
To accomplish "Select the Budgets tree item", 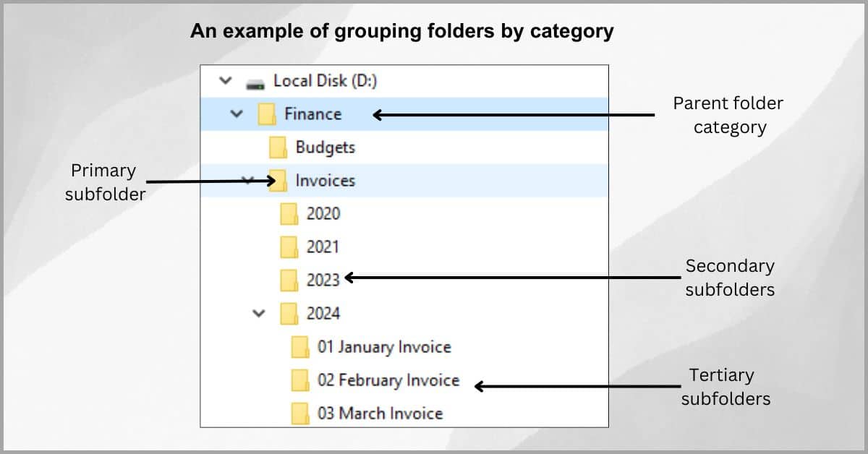I will 325,147.
